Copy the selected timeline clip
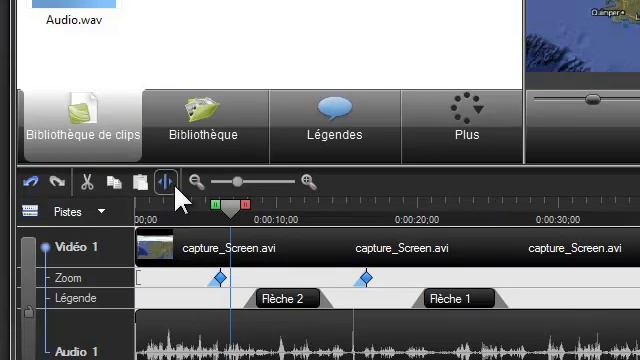 point(114,182)
